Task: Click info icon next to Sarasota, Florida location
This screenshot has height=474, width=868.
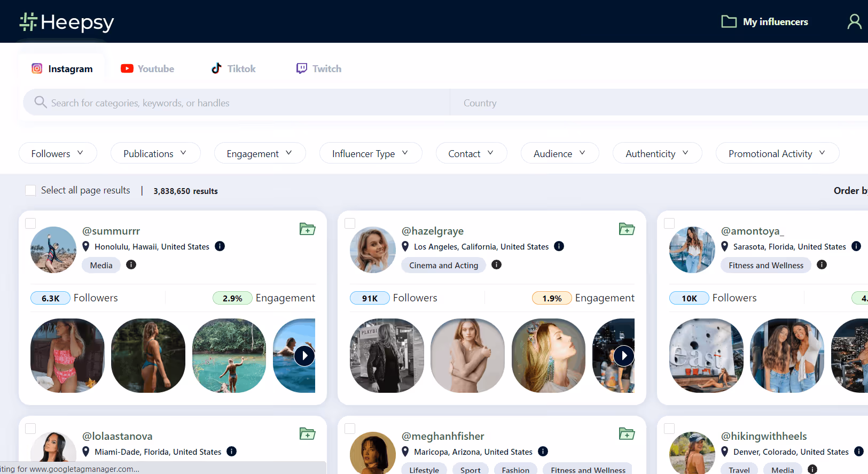Action: pos(856,246)
